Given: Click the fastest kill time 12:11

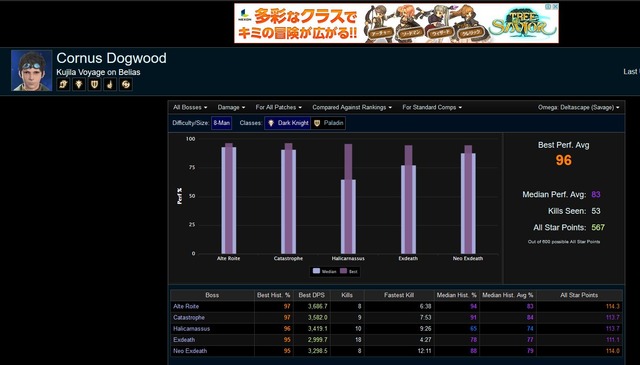Looking at the screenshot, I should tap(424, 351).
